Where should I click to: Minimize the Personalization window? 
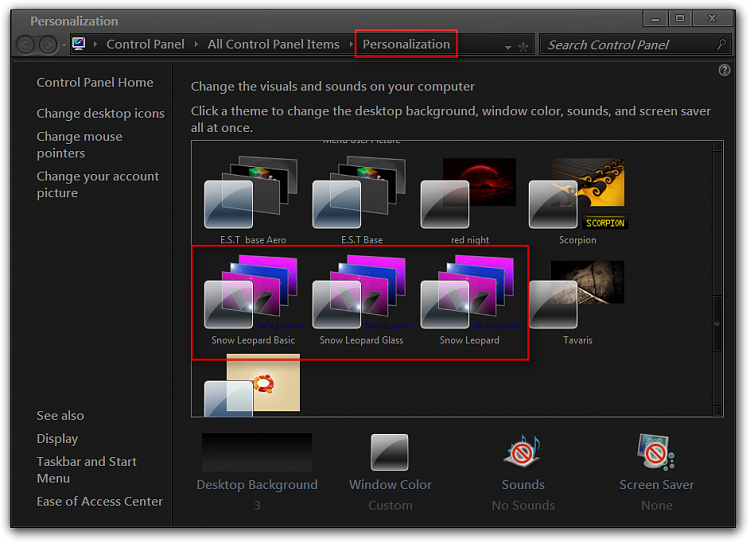[655, 19]
